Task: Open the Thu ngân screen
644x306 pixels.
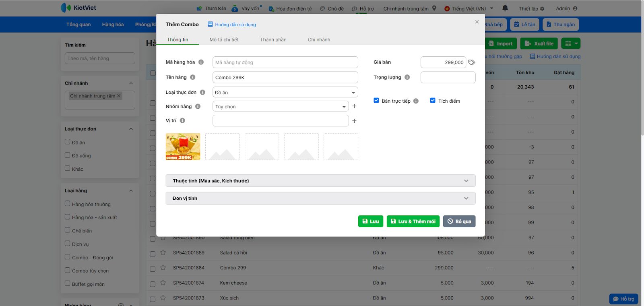Action: point(561,25)
